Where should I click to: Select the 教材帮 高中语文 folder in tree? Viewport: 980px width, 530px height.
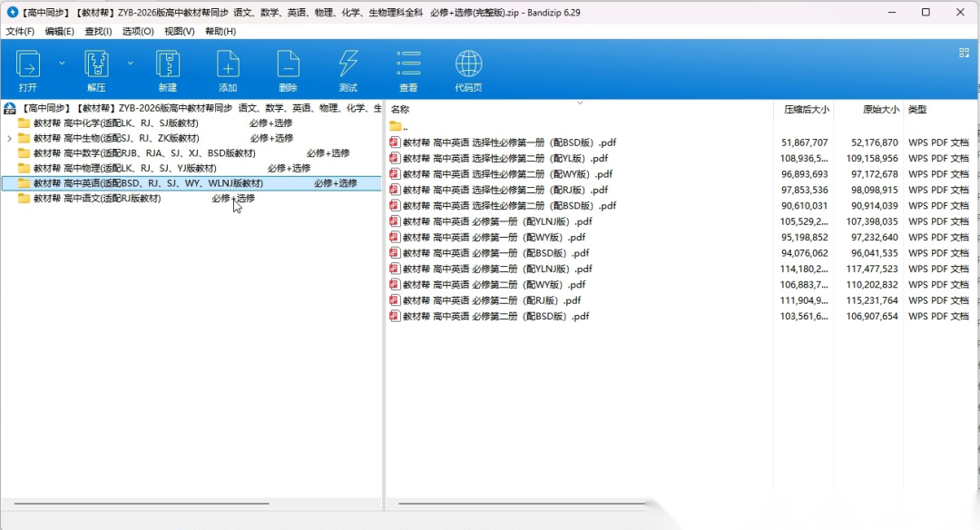tap(96, 199)
